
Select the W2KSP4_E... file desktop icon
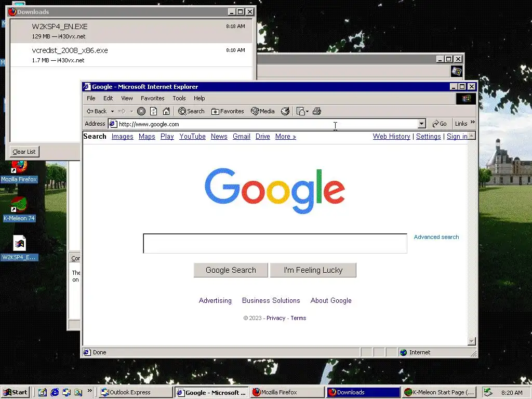[x=19, y=248]
